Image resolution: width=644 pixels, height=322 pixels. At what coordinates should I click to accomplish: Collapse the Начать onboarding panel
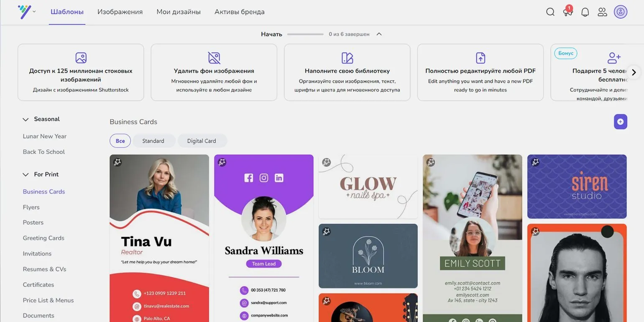coord(379,34)
